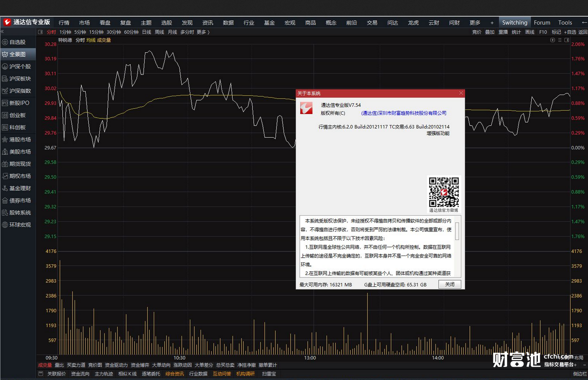Viewport: 588px width, 380px height.
Task: Select the 周线 period
Action: point(159,32)
